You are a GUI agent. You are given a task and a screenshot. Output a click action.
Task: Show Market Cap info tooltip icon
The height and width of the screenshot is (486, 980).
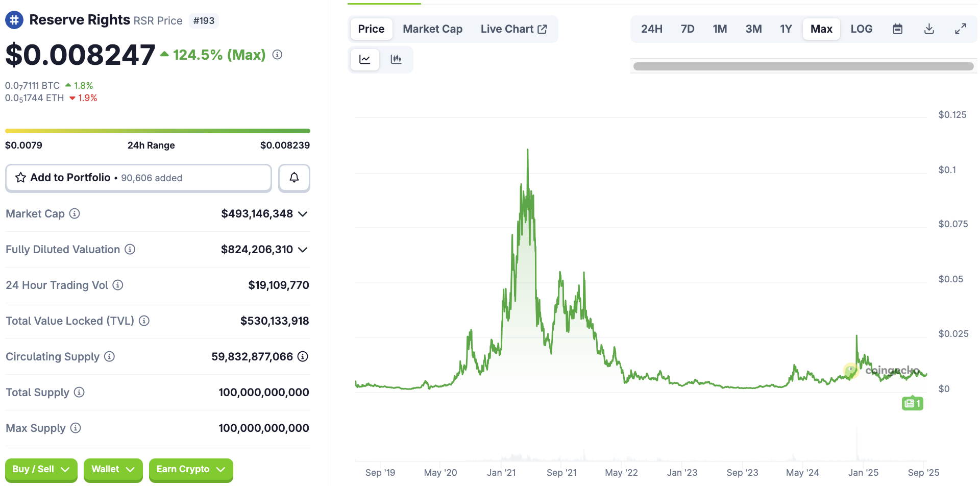(x=75, y=213)
